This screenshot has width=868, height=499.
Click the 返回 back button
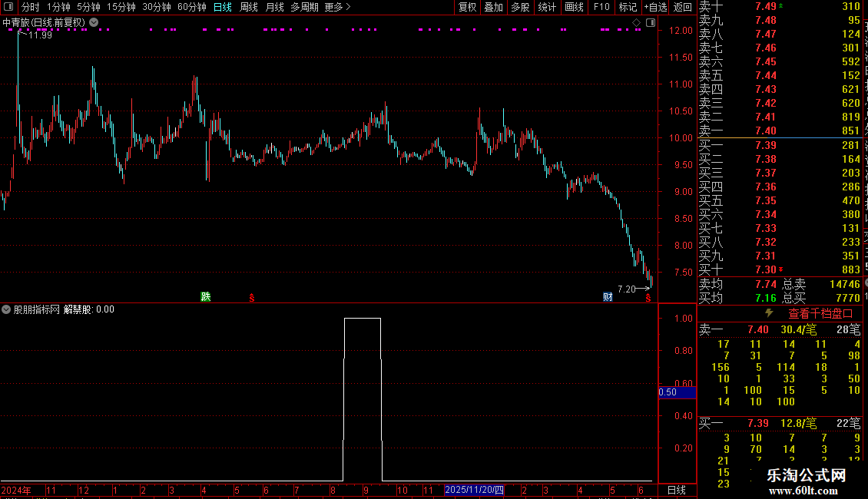pyautogui.click(x=683, y=7)
